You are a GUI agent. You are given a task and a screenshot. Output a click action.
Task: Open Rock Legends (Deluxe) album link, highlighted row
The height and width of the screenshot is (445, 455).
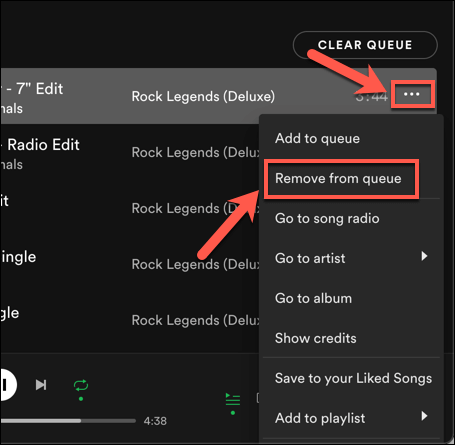point(203,96)
